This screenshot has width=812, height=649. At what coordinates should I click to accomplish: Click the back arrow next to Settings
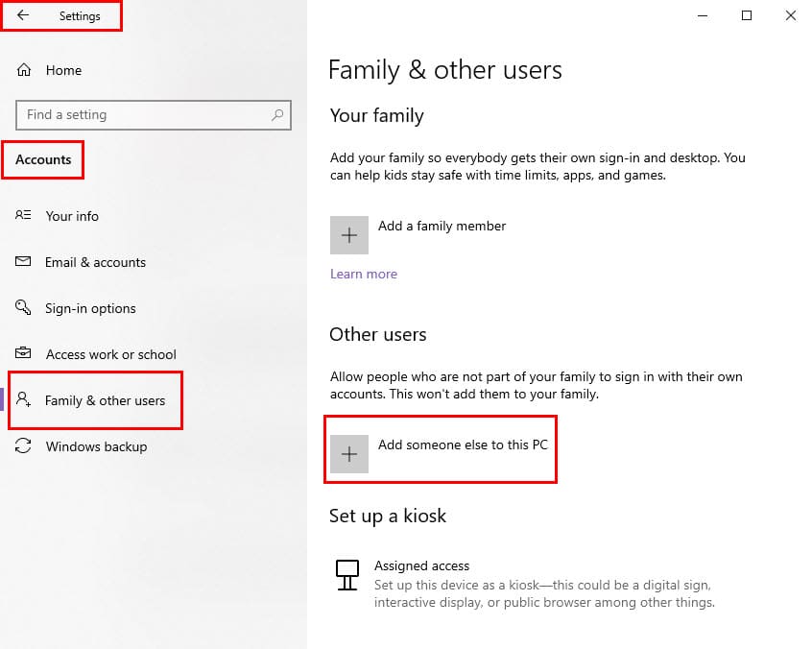(x=23, y=15)
